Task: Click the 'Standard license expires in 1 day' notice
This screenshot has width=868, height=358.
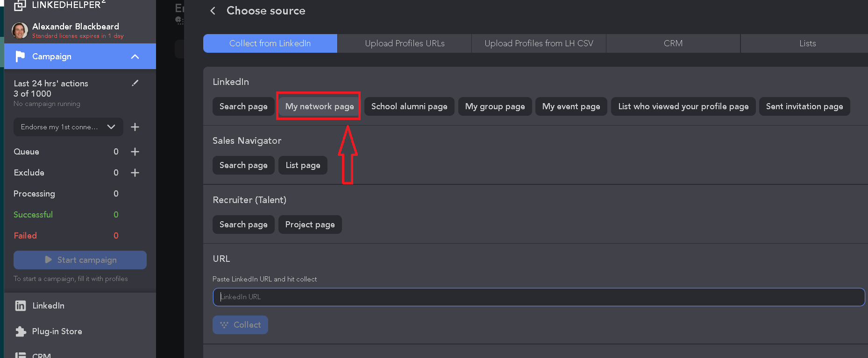Action: click(x=78, y=36)
